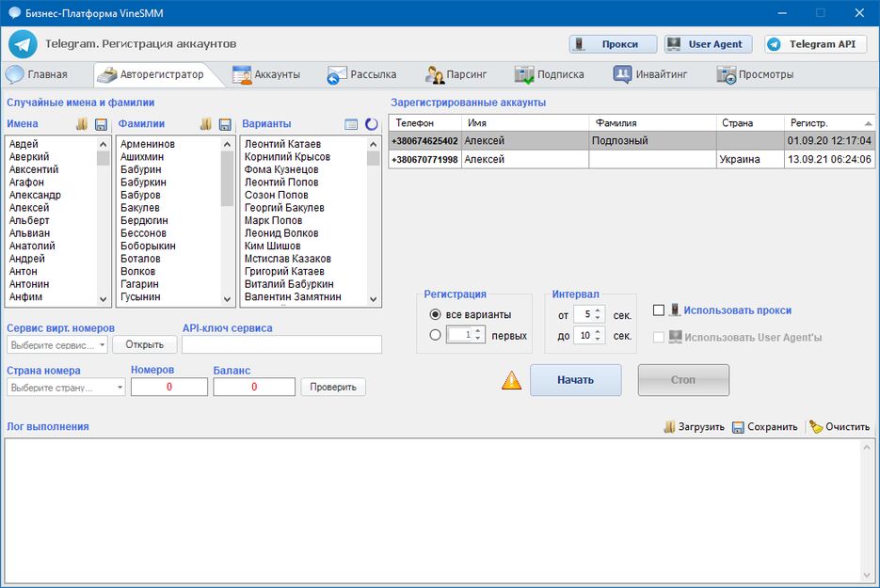880x588 pixels.
Task: Sort accounts by Телефон column header
Action: coord(424,123)
